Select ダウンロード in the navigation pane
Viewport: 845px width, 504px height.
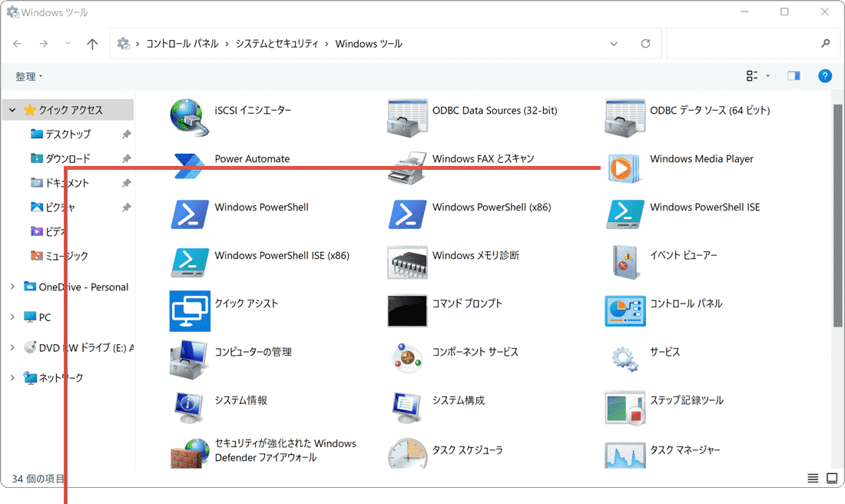coord(68,158)
